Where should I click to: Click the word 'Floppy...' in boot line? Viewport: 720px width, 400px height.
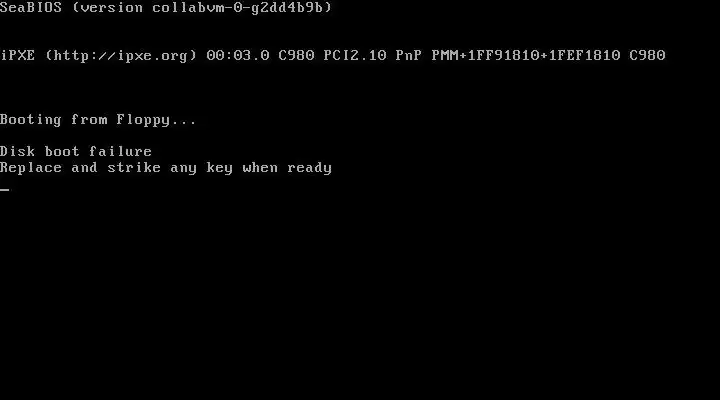[156, 120]
